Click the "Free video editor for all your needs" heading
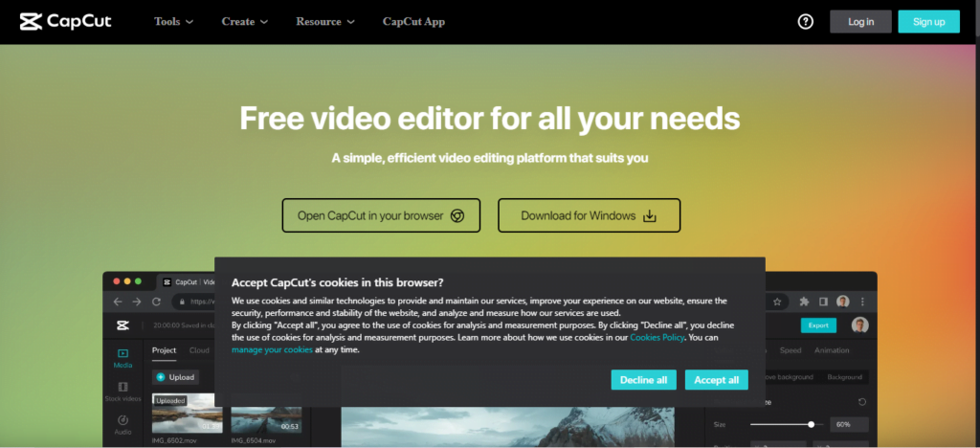Screen dimensions: 980x448 point(490,118)
